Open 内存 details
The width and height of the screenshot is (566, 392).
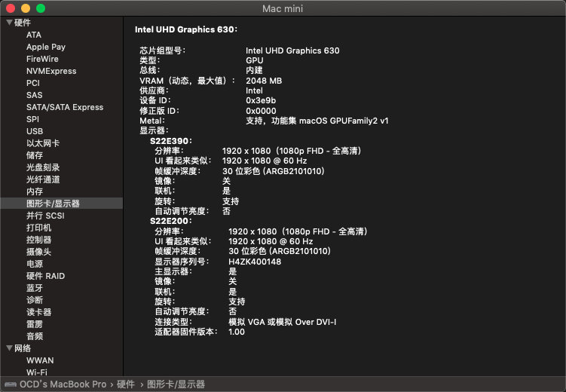pos(35,191)
